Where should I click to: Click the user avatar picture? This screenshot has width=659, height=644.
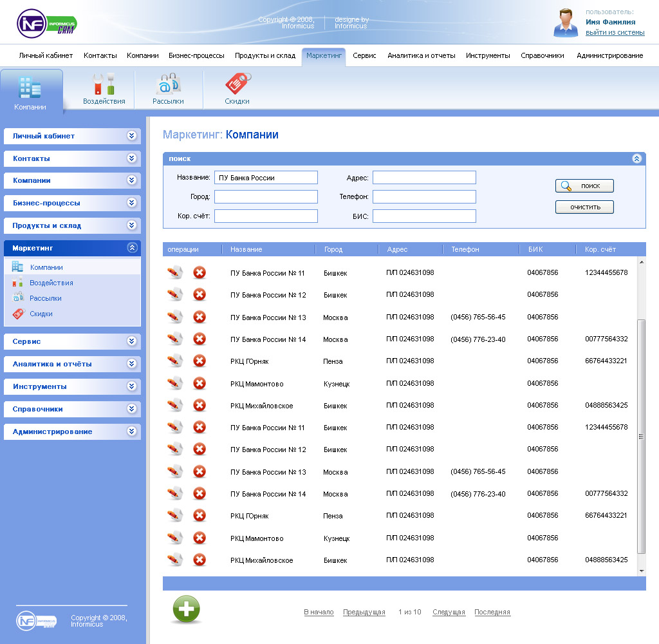565,21
